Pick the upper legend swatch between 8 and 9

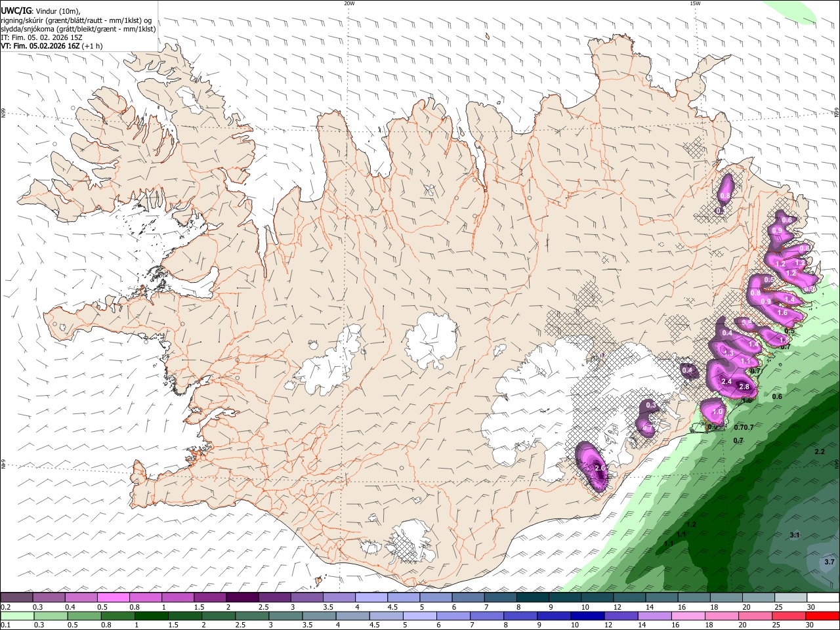point(532,597)
